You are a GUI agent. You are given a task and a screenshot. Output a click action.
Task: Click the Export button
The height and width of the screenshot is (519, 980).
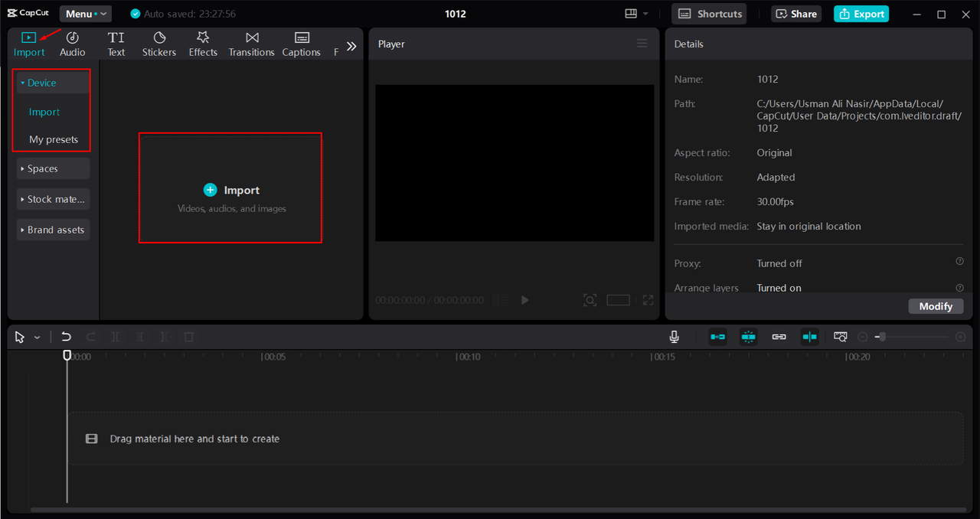point(861,14)
